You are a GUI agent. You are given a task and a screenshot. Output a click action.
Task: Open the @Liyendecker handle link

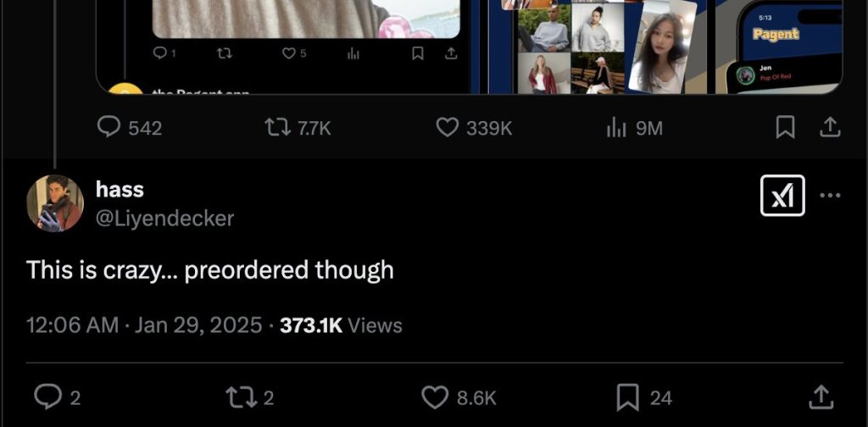[x=165, y=219]
